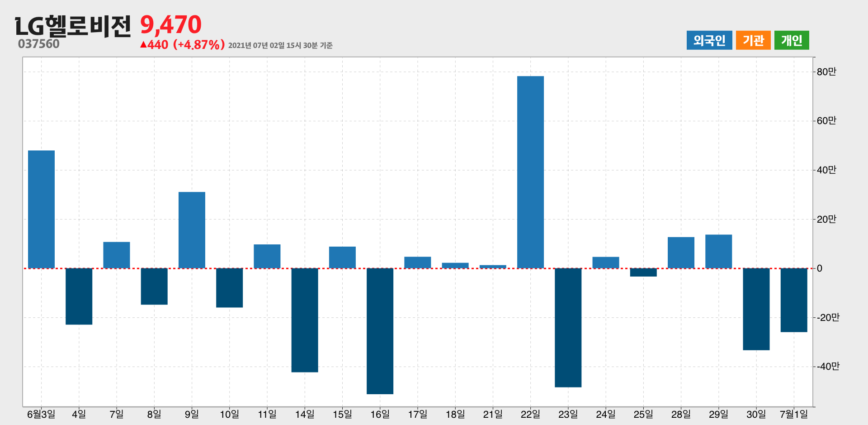
Task: Click the bar for 24일
Action: click(x=606, y=263)
